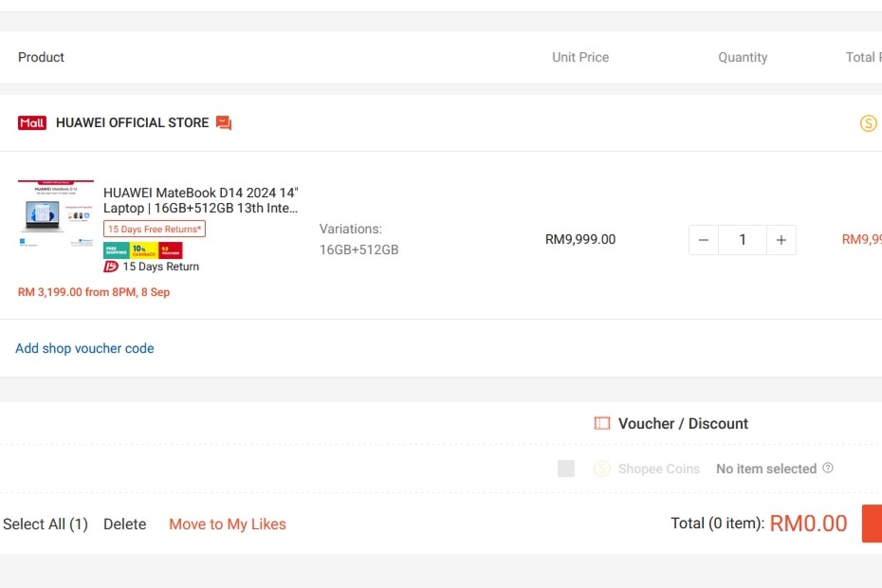
Task: Click the Product column header
Action: tap(41, 57)
